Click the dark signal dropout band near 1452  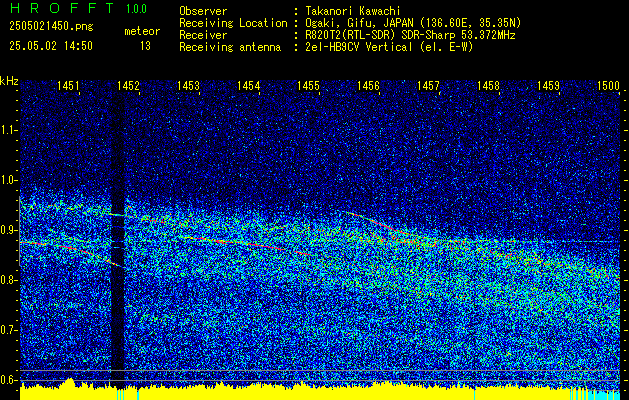(118, 237)
